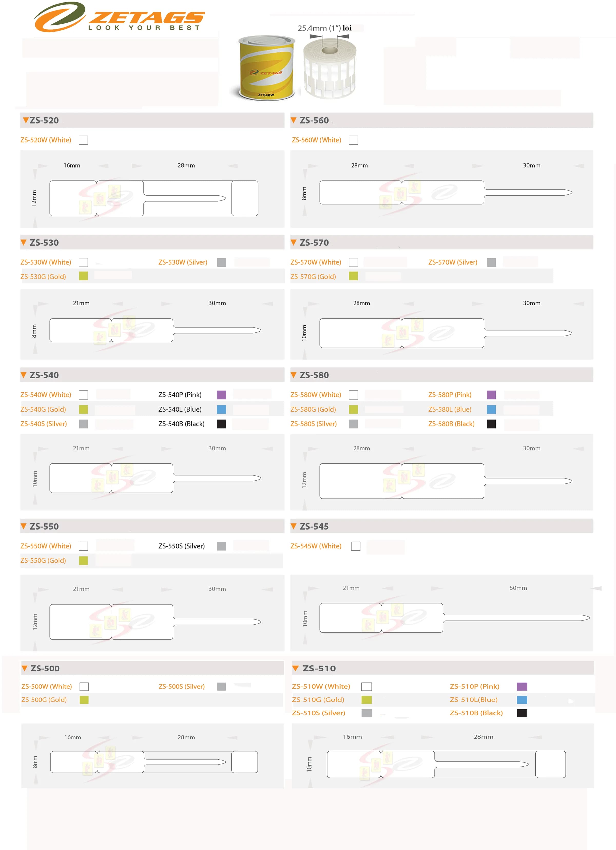
Task: Open the ZS-570W (Silver) product link
Action: point(453,262)
